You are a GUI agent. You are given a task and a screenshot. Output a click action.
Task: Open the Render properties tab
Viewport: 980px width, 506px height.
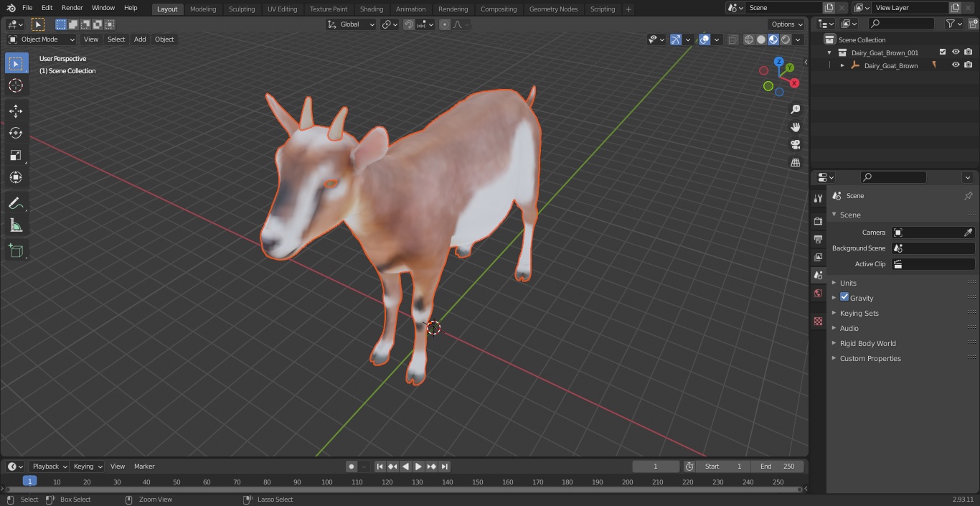[818, 221]
